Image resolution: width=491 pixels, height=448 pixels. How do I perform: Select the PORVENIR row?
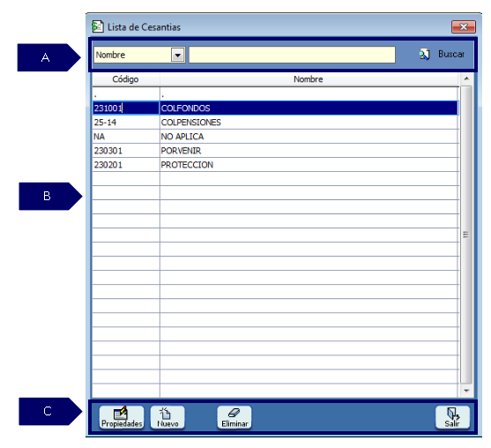(x=275, y=151)
